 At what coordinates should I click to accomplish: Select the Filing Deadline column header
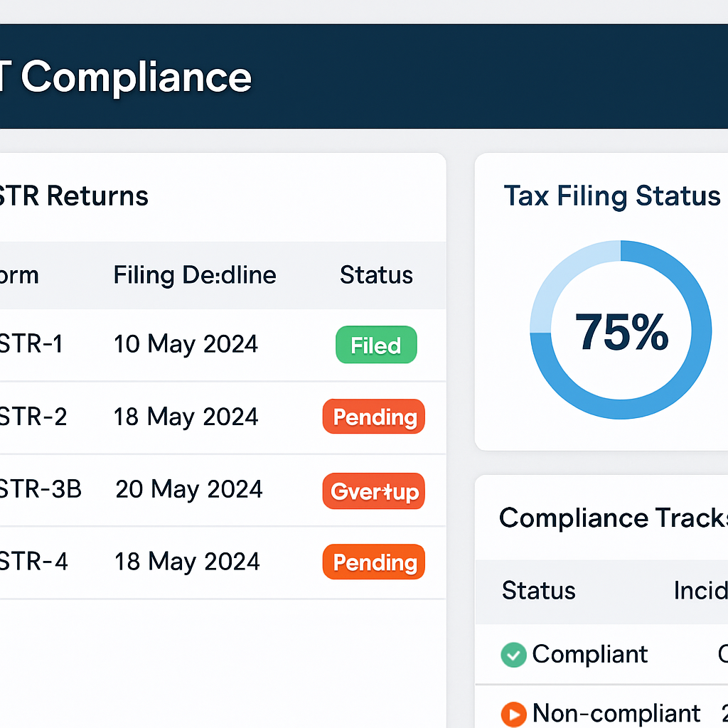195,275
